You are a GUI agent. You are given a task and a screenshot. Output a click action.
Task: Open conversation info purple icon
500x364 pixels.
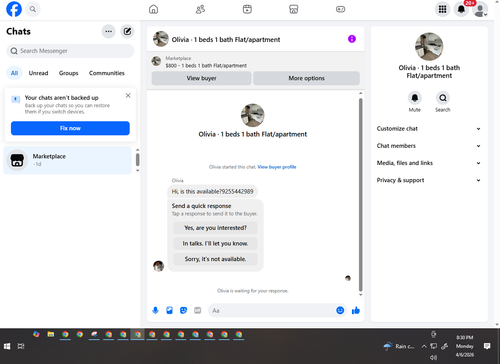[352, 39]
